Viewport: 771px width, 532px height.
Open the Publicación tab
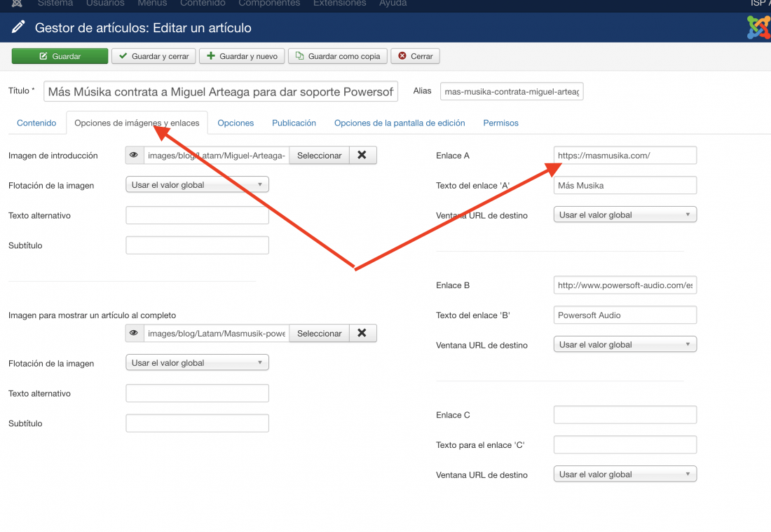point(294,123)
